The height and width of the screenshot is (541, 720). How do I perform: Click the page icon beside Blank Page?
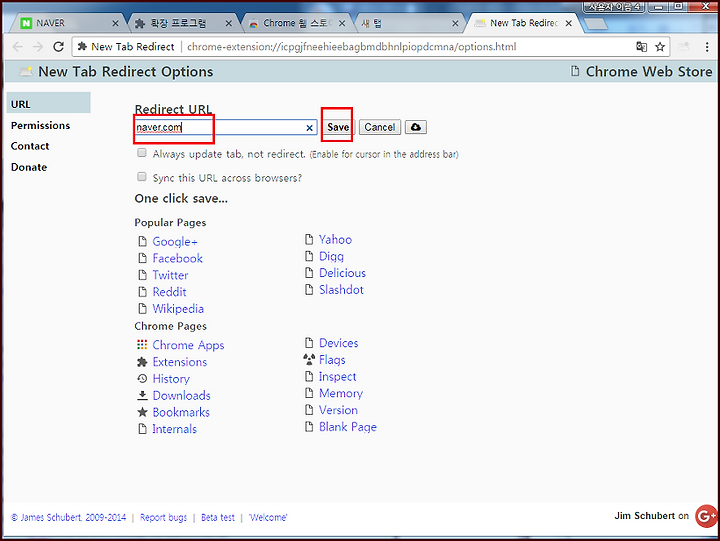tap(309, 427)
